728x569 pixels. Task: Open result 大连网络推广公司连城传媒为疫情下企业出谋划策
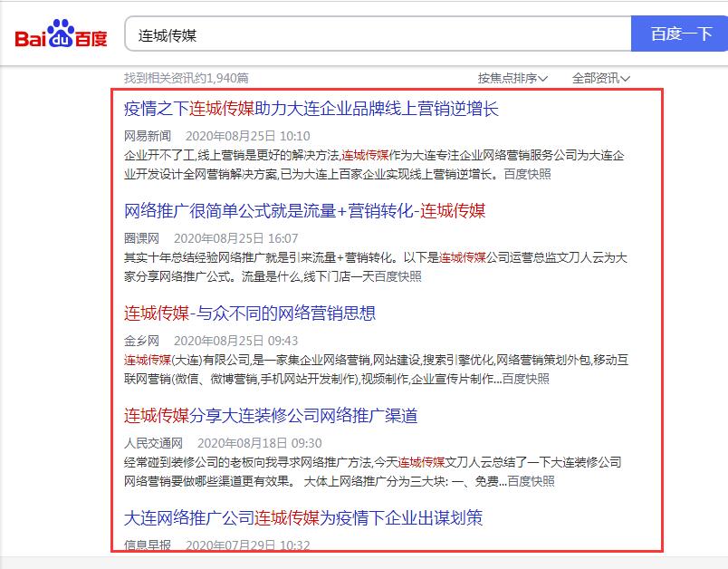coord(303,517)
